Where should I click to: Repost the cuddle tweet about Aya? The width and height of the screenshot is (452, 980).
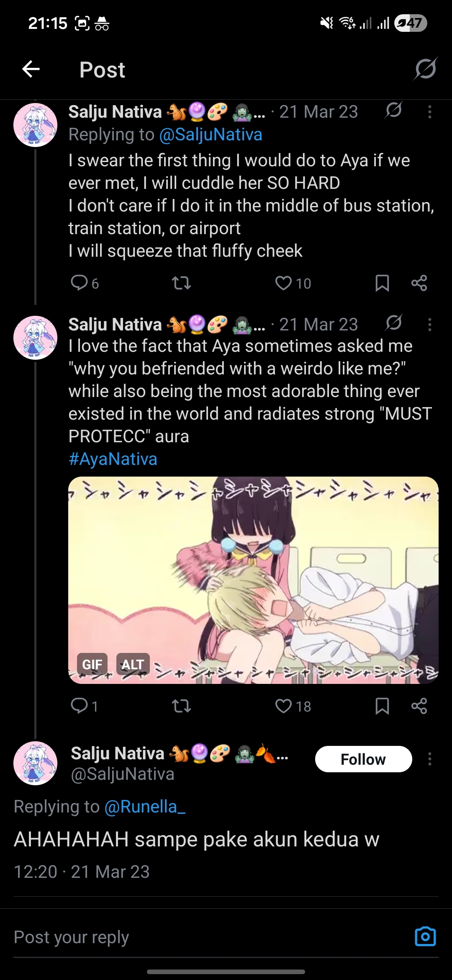click(x=182, y=284)
